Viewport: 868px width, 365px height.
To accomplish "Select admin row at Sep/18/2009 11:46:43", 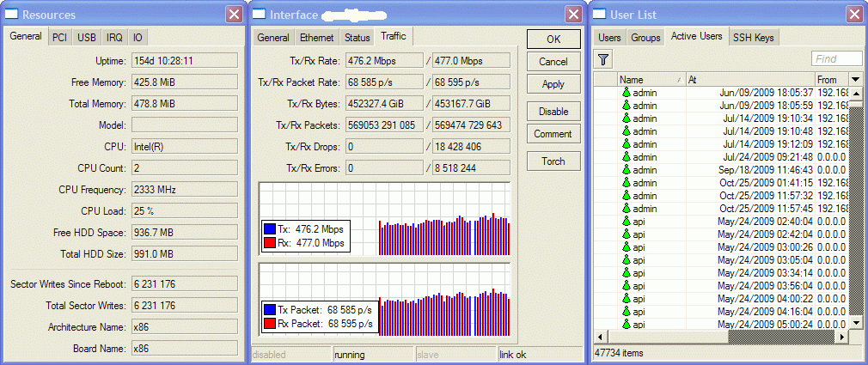I will click(721, 170).
